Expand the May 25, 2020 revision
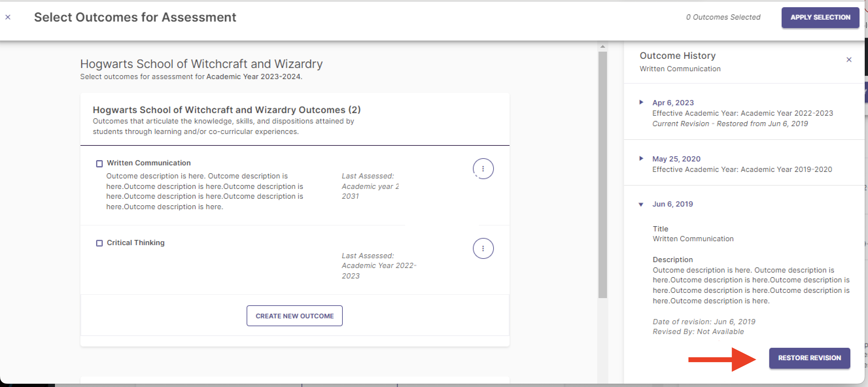The width and height of the screenshot is (868, 387). coord(641,159)
